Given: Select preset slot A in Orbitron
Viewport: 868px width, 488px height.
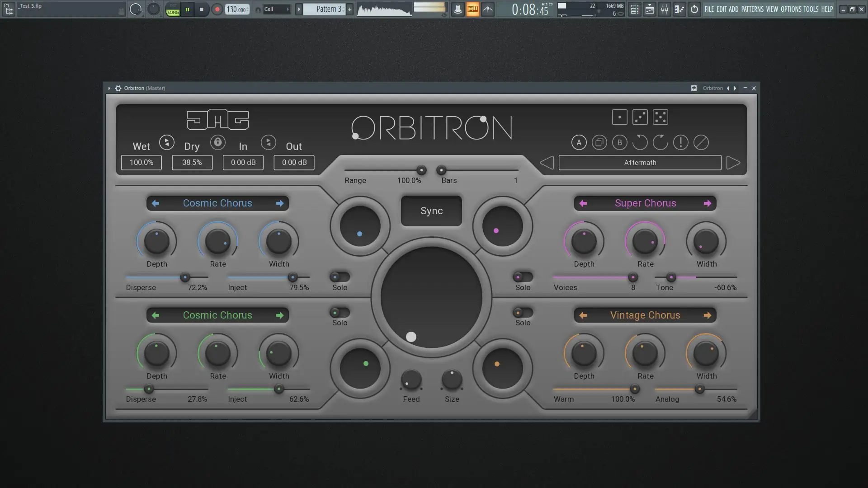Looking at the screenshot, I should pyautogui.click(x=579, y=142).
